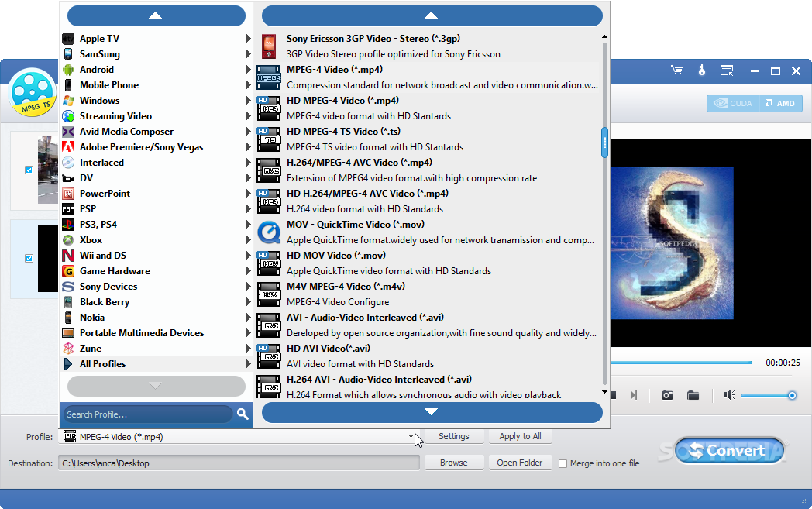812x509 pixels.
Task: Click the Browse button
Action: (x=453, y=463)
